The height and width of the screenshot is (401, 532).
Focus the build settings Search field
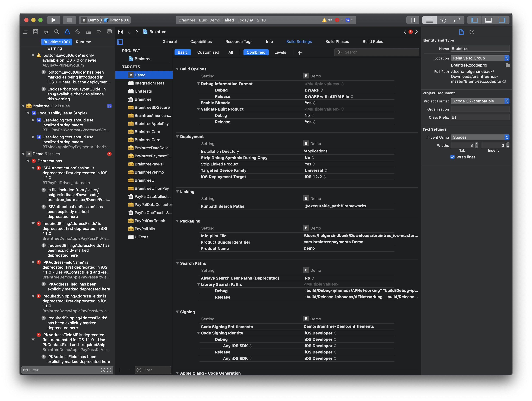[377, 52]
